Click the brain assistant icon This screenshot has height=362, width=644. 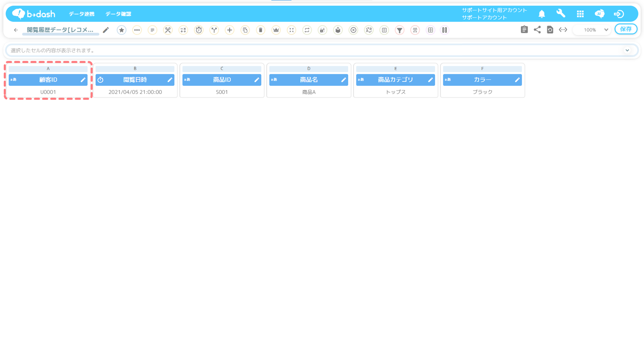tap(600, 14)
